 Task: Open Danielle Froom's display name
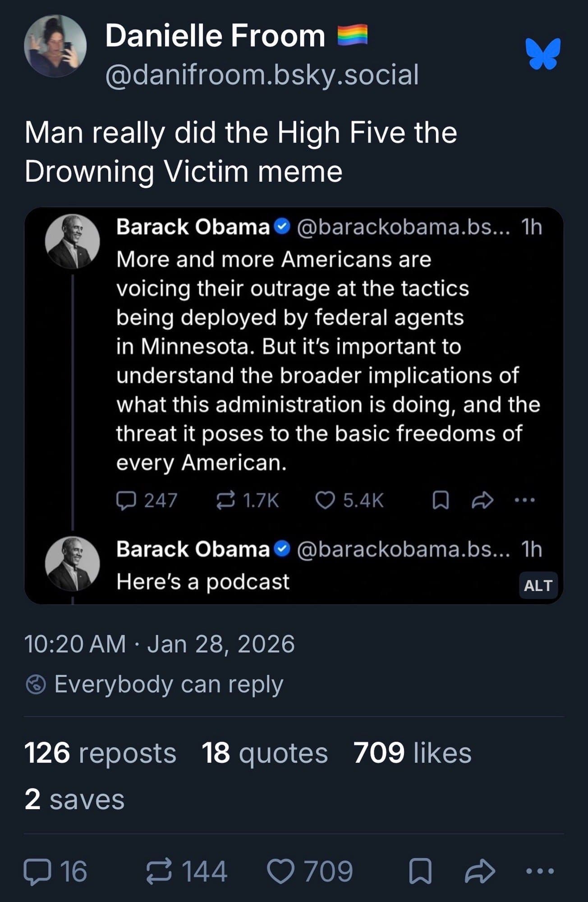tap(215, 36)
